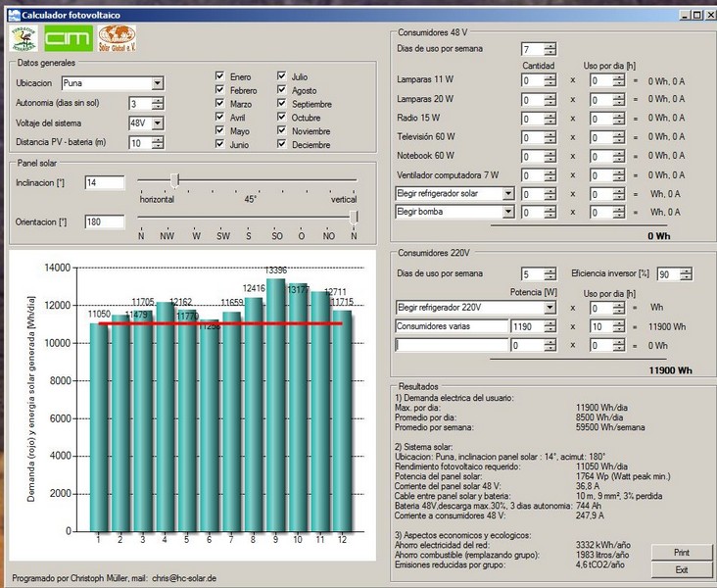Disable the Junio month checkbox
Image resolution: width=717 pixels, height=588 pixels.
pyautogui.click(x=220, y=145)
